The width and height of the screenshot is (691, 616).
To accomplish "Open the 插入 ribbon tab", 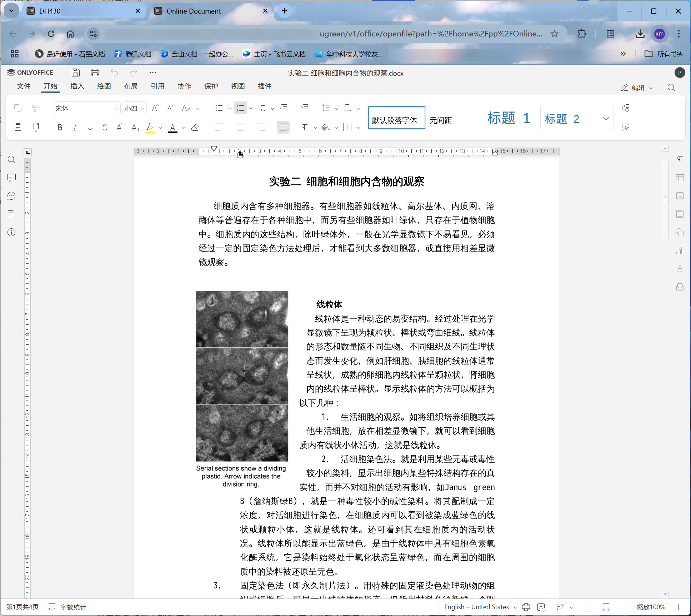I will (x=77, y=86).
